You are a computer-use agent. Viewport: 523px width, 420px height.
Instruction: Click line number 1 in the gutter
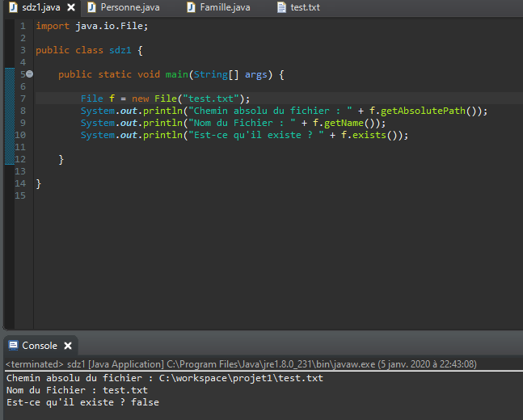[x=23, y=26]
